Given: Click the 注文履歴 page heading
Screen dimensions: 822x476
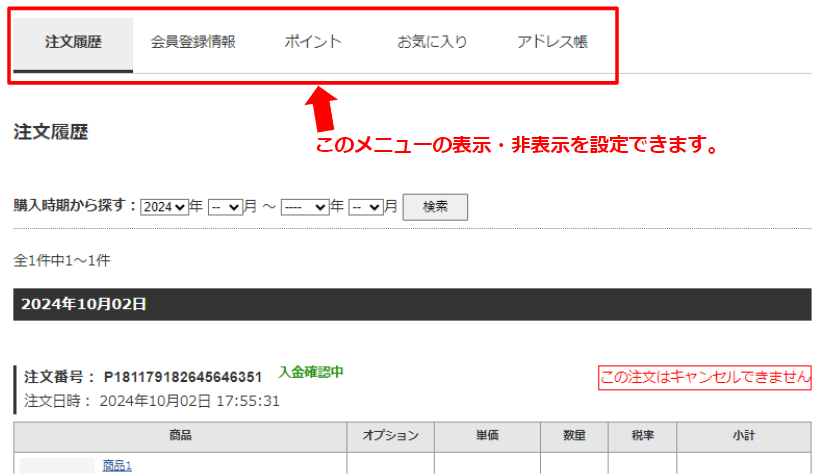Looking at the screenshot, I should coord(51,132).
